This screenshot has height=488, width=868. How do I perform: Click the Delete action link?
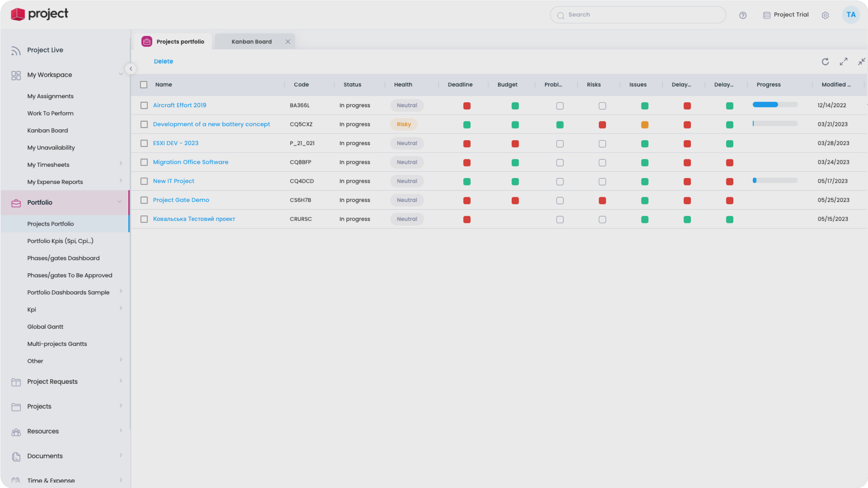point(163,61)
